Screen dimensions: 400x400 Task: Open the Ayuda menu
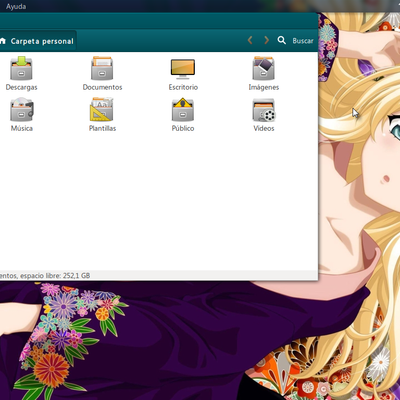(x=16, y=6)
